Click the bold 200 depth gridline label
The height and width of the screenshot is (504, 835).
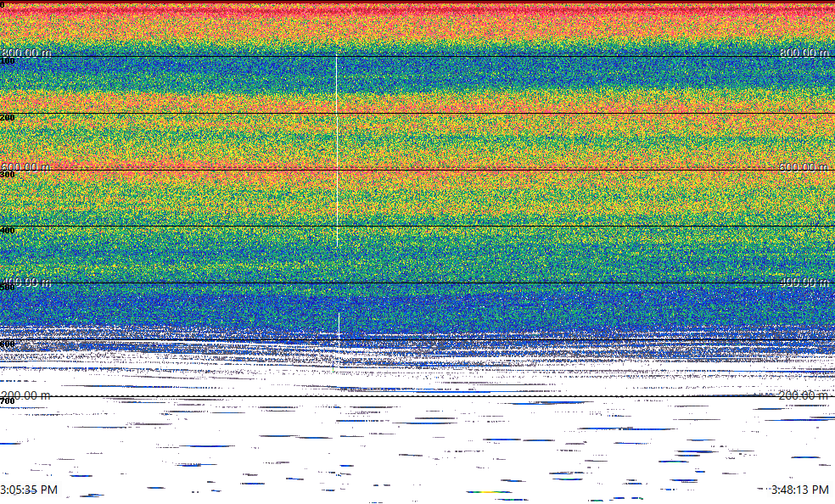coord(8,118)
